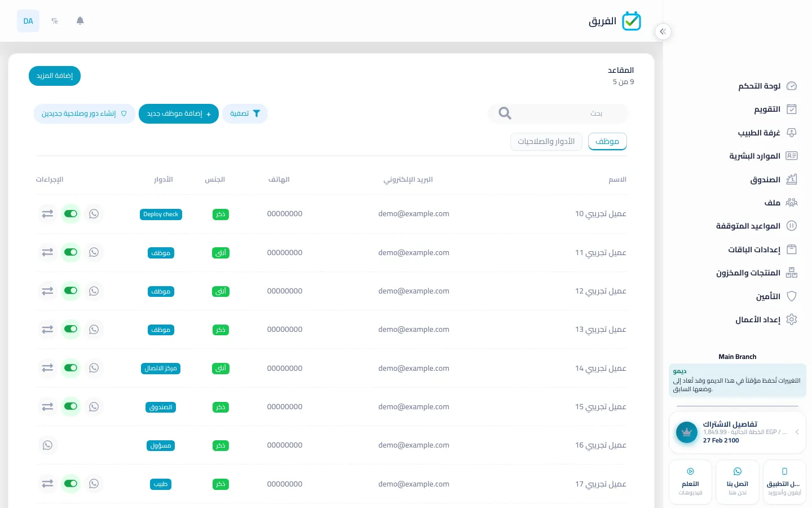Open the notifications bell

tap(80, 21)
